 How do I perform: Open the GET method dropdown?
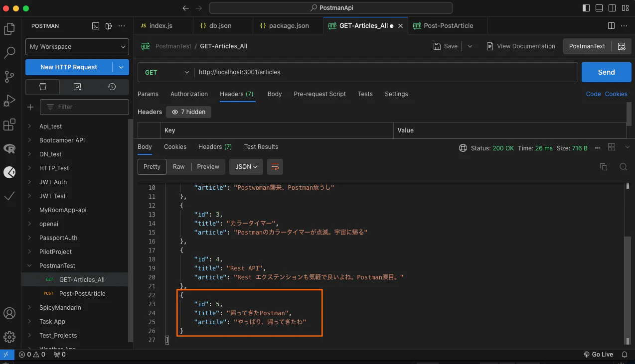coord(166,72)
